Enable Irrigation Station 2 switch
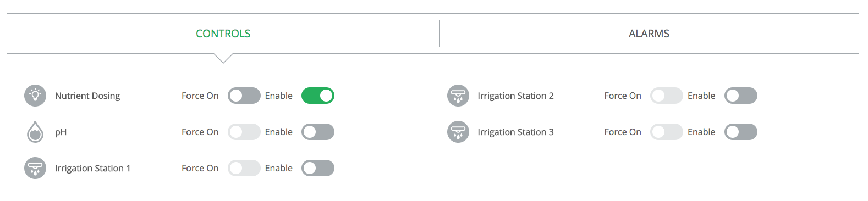The height and width of the screenshot is (201, 868). (741, 96)
